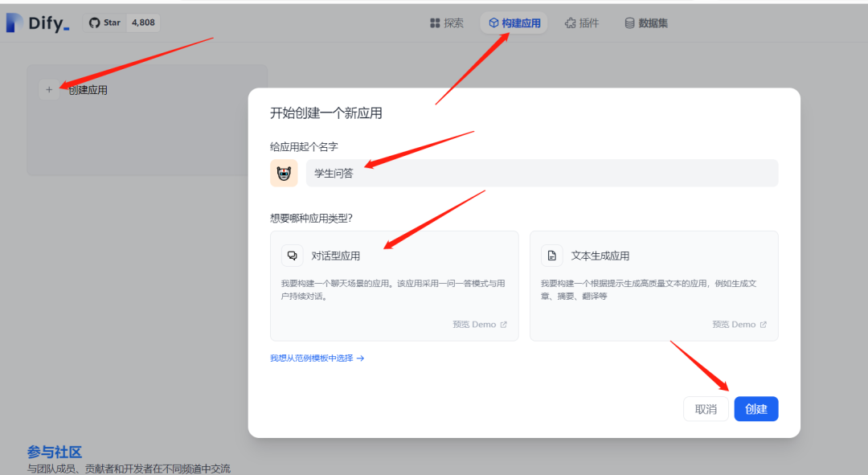The width and height of the screenshot is (868, 475).
Task: Click the 取消 button
Action: (706, 409)
